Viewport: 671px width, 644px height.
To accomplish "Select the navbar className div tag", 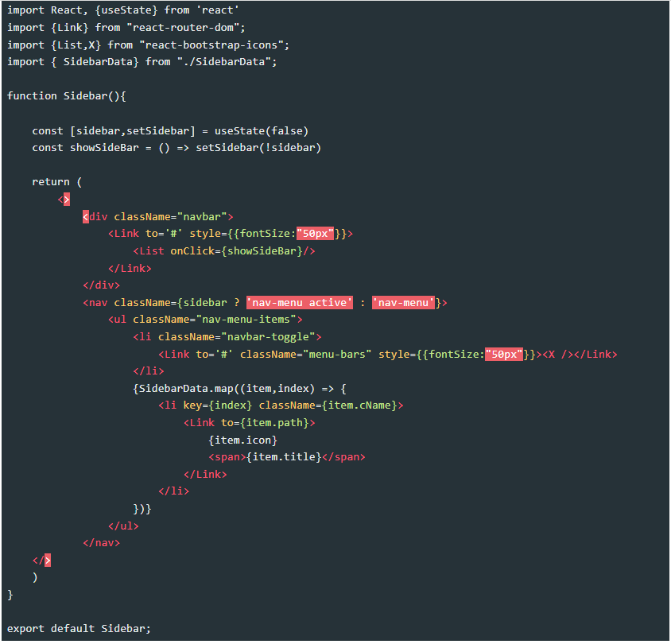I will click(x=157, y=215).
